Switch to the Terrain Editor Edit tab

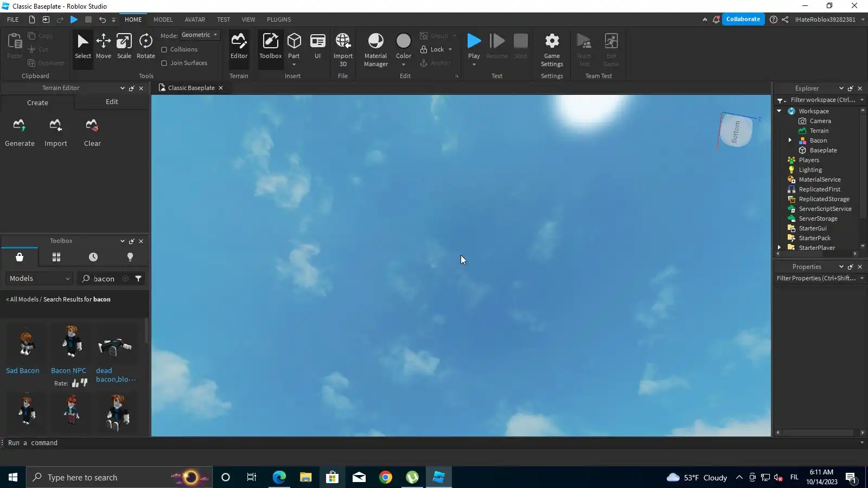click(112, 102)
